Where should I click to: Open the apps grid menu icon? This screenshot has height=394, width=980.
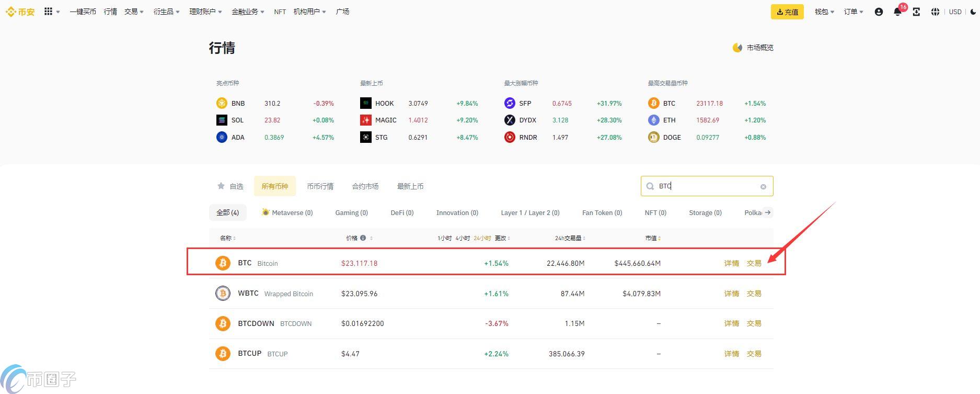click(x=48, y=12)
